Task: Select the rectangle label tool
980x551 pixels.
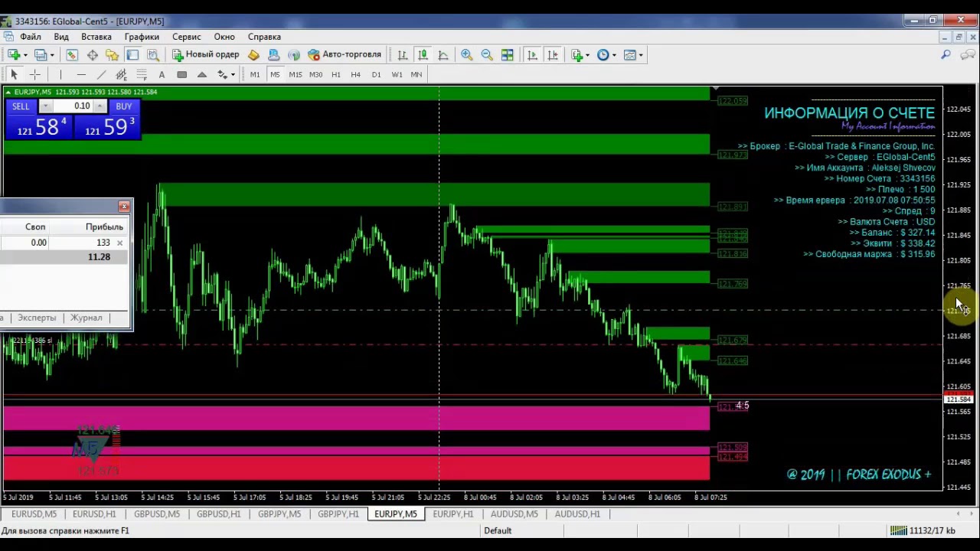Action: (181, 74)
